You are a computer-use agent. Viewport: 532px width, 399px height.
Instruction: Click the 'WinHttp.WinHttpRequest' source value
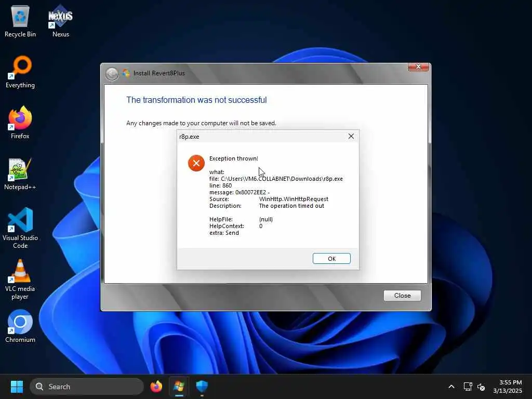(294, 199)
